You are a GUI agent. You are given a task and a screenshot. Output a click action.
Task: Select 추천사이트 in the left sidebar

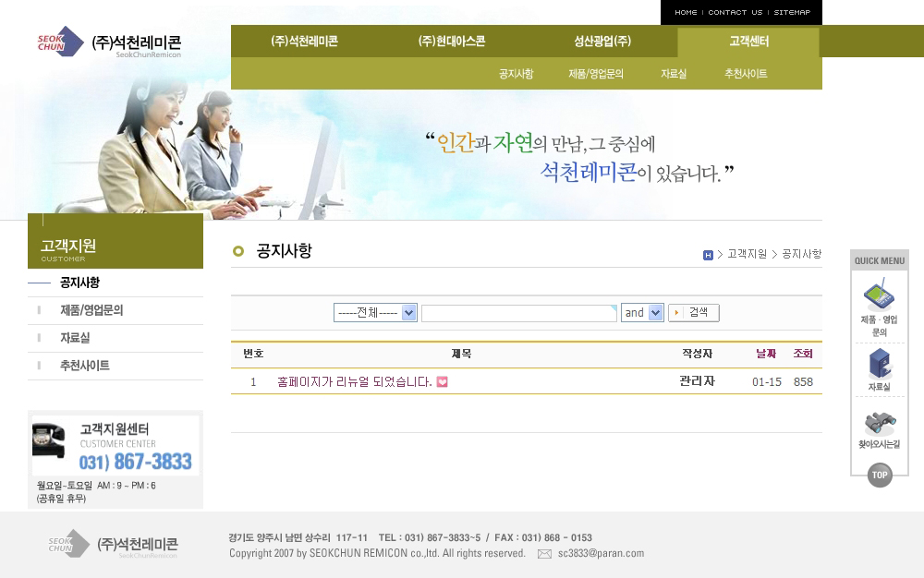85,366
